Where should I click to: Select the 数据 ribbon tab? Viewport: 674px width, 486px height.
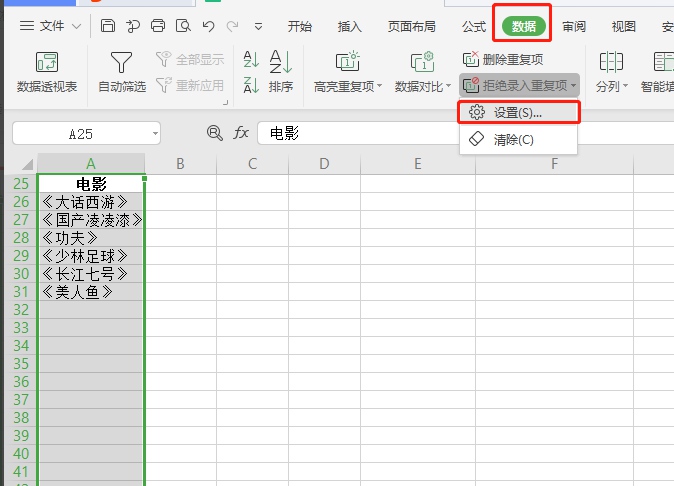(x=524, y=27)
